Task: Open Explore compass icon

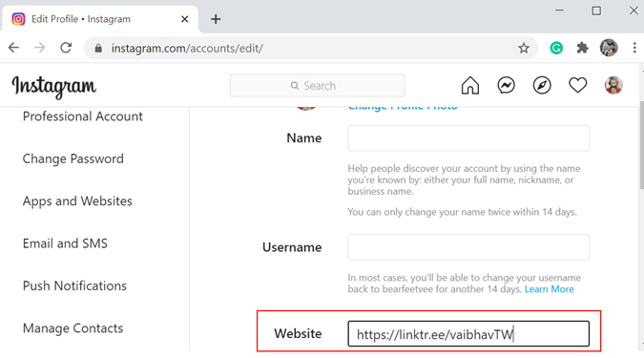Action: 542,86
